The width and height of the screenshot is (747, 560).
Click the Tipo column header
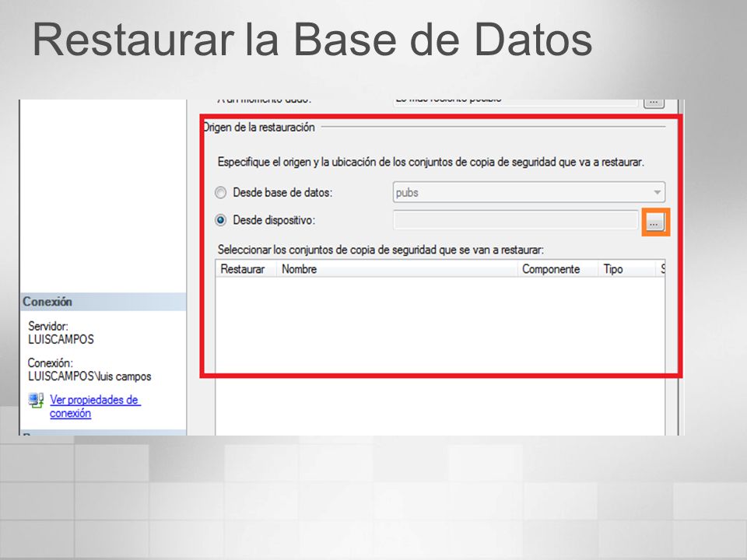click(627, 269)
